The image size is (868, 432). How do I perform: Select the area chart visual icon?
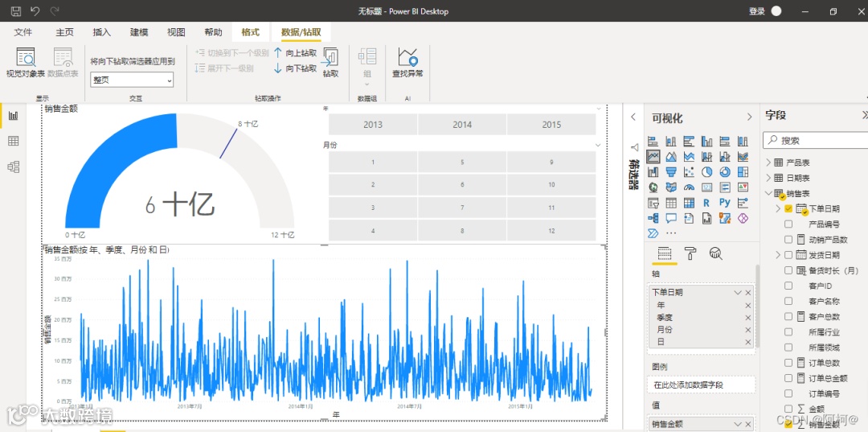tap(671, 157)
